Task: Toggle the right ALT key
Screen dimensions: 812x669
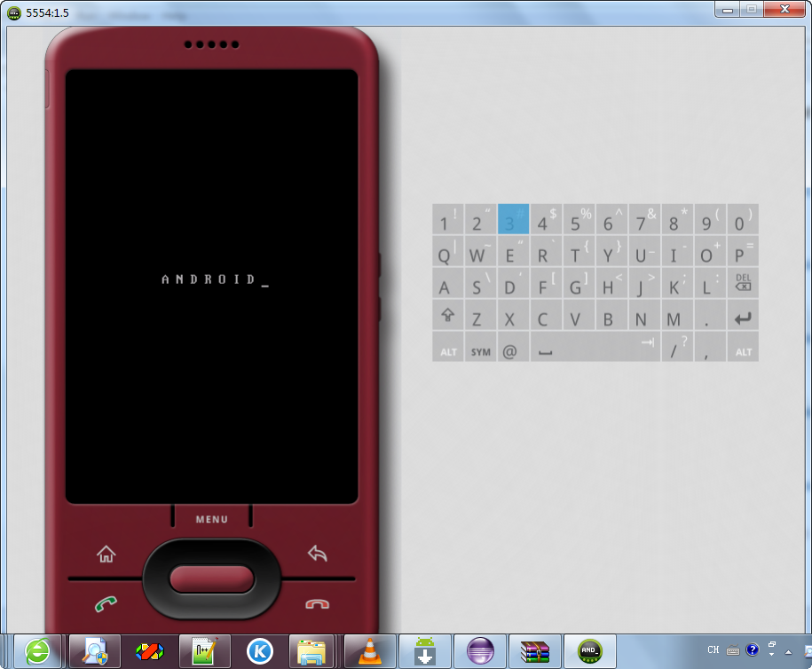Action: point(743,347)
